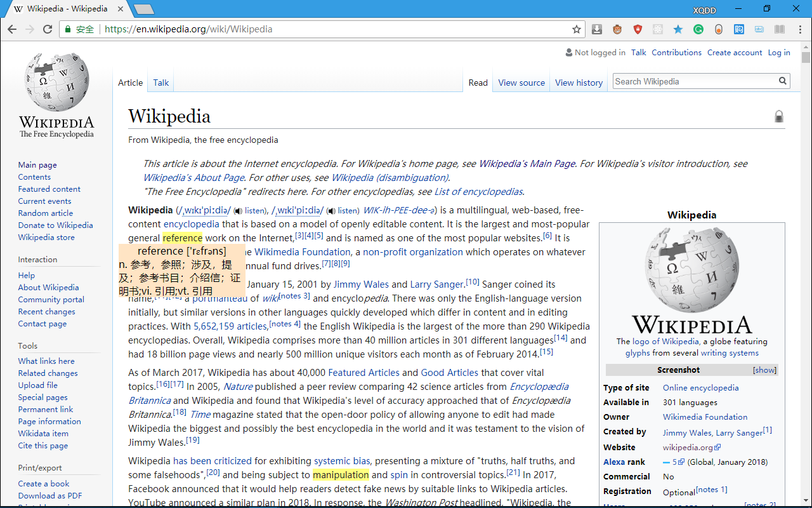Open the systemic bias link
The height and width of the screenshot is (508, 812).
click(x=342, y=461)
